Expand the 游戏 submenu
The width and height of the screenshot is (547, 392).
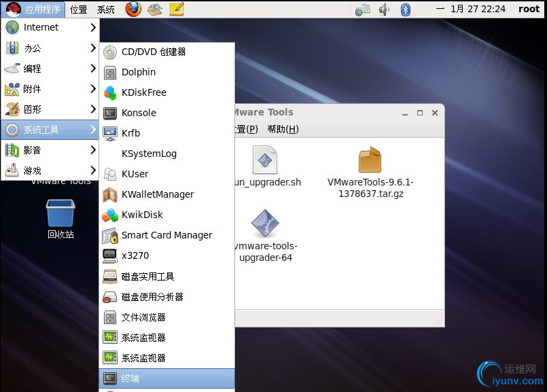click(x=50, y=171)
